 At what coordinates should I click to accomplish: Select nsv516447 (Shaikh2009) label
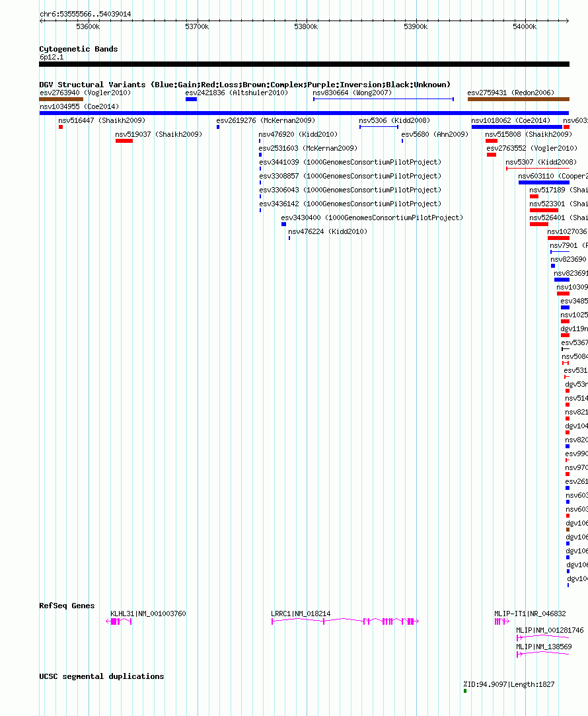(102, 120)
